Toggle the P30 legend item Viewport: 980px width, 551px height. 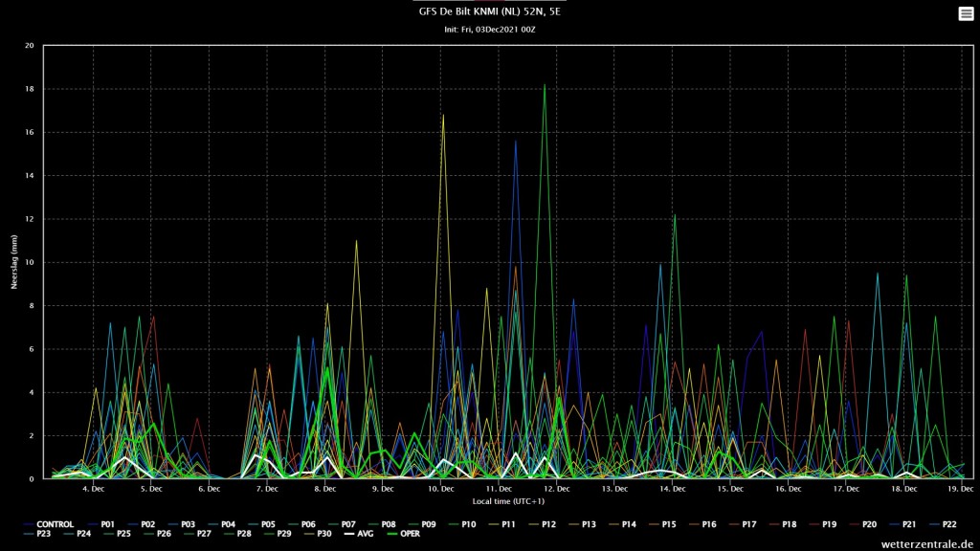pyautogui.click(x=318, y=534)
